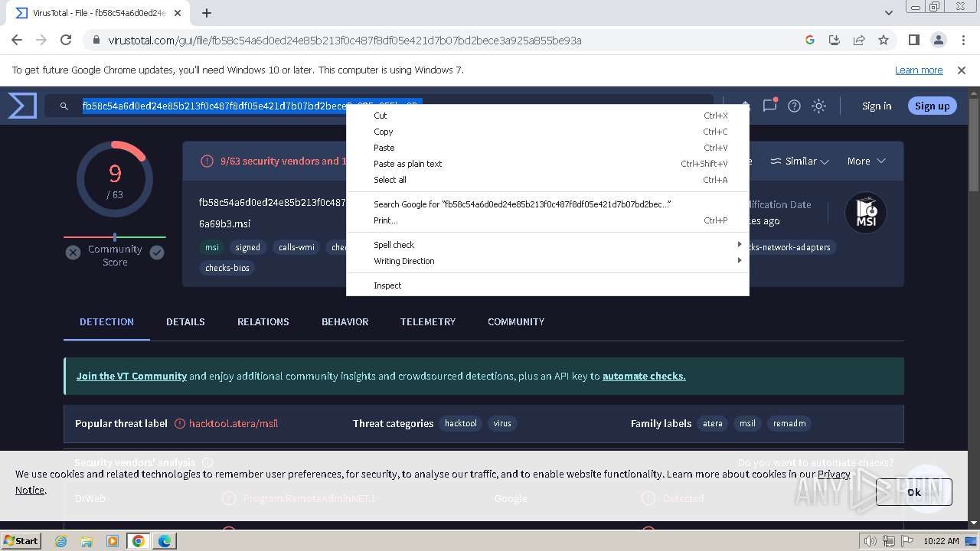
Task: Click the Chrome taskbar icon
Action: click(x=139, y=541)
